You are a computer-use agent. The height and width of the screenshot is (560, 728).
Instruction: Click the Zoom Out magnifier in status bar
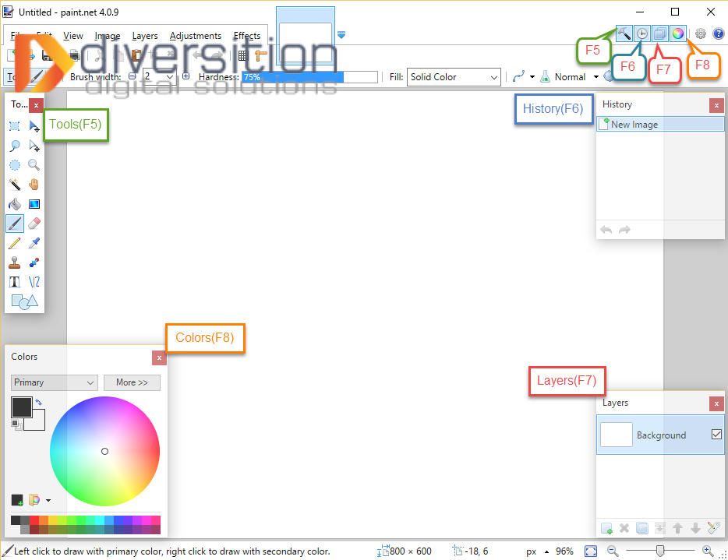613,551
